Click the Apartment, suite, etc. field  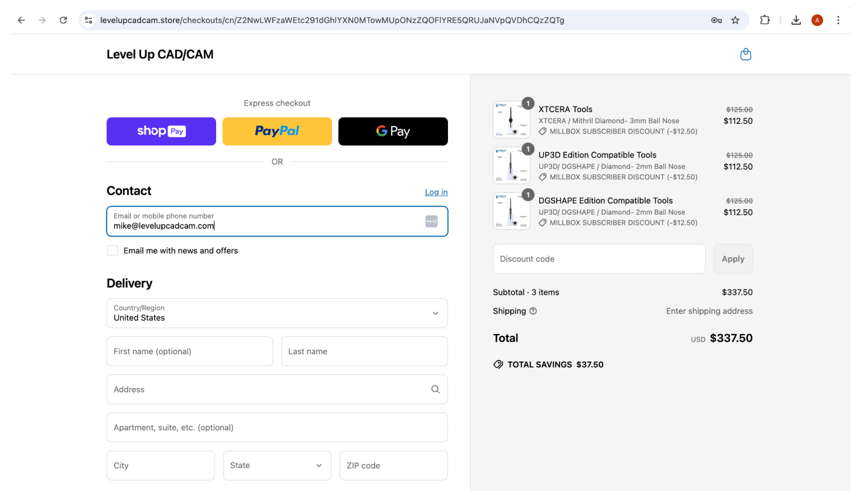[277, 428]
